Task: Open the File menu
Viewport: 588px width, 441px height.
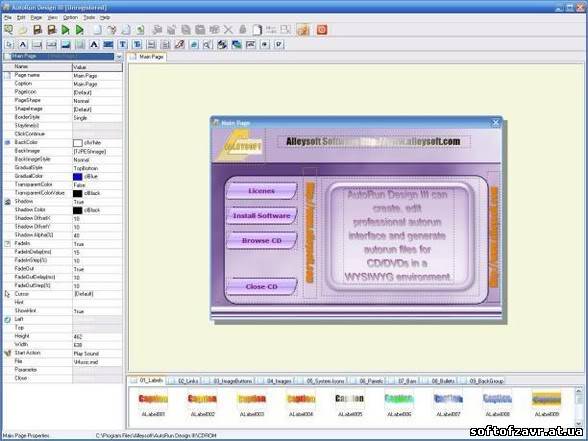Action: [8, 18]
